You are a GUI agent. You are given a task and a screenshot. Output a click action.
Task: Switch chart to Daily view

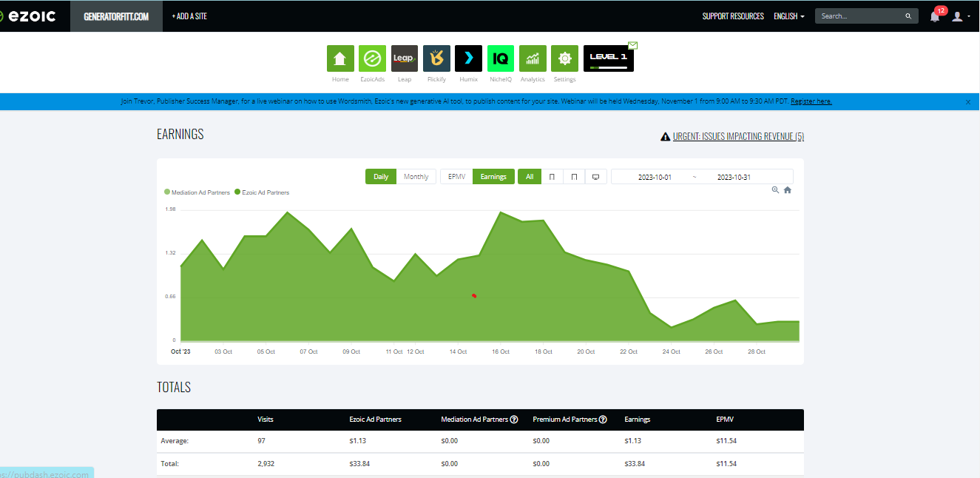381,177
